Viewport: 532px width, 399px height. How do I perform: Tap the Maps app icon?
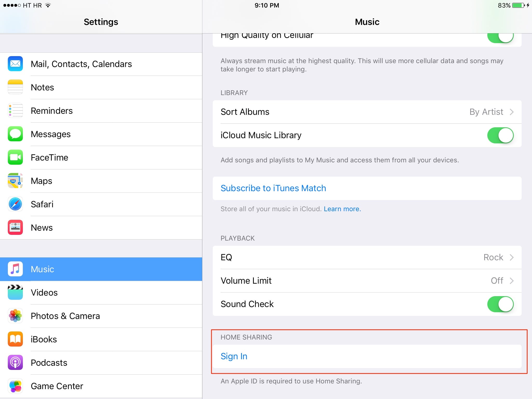(x=15, y=181)
